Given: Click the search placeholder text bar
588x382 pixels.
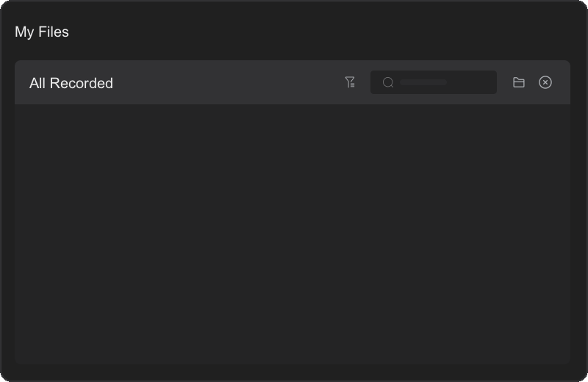Looking at the screenshot, I should pos(423,82).
